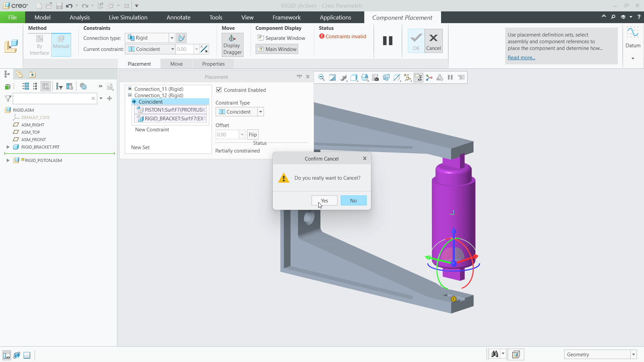Screen dimensions: 644x362
Task: Open the Favorites folder icon
Action: tap(32, 74)
